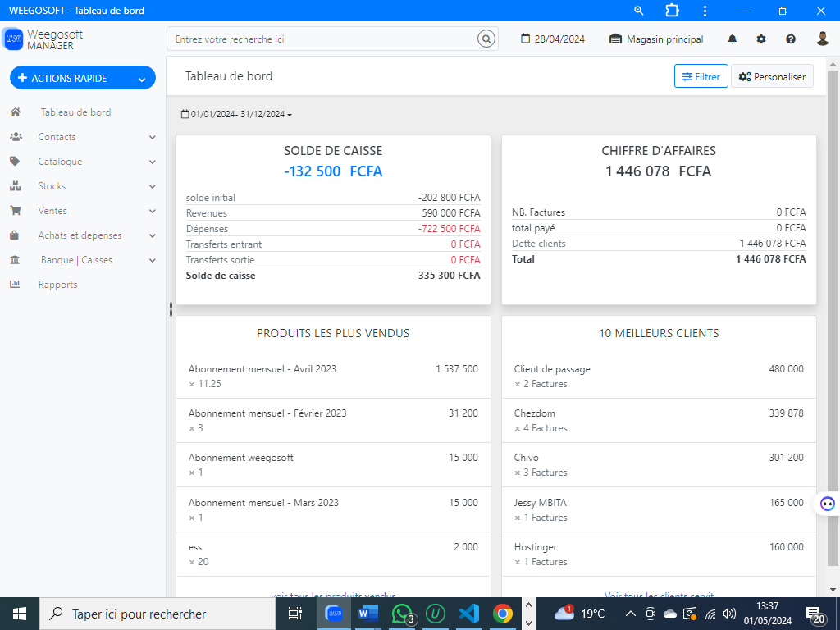Click the search magnifier in the search bar
This screenshot has width=840, height=630.
pyautogui.click(x=486, y=39)
